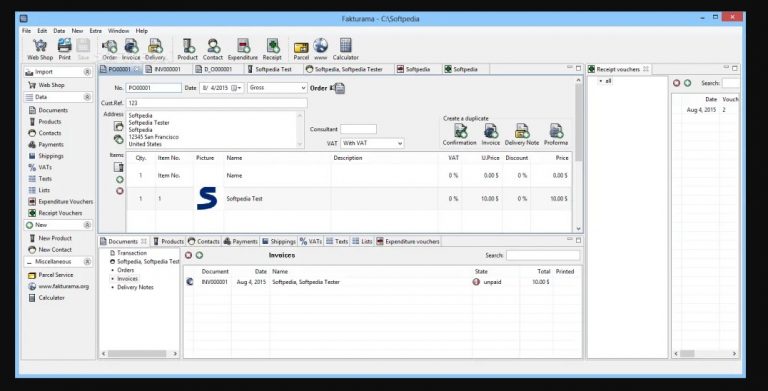Click the Invoices search field
This screenshot has height=391, width=768.
(x=543, y=255)
